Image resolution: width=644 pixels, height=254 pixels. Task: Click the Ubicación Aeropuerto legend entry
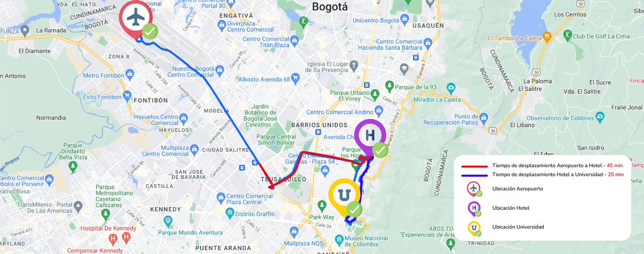pos(517,188)
